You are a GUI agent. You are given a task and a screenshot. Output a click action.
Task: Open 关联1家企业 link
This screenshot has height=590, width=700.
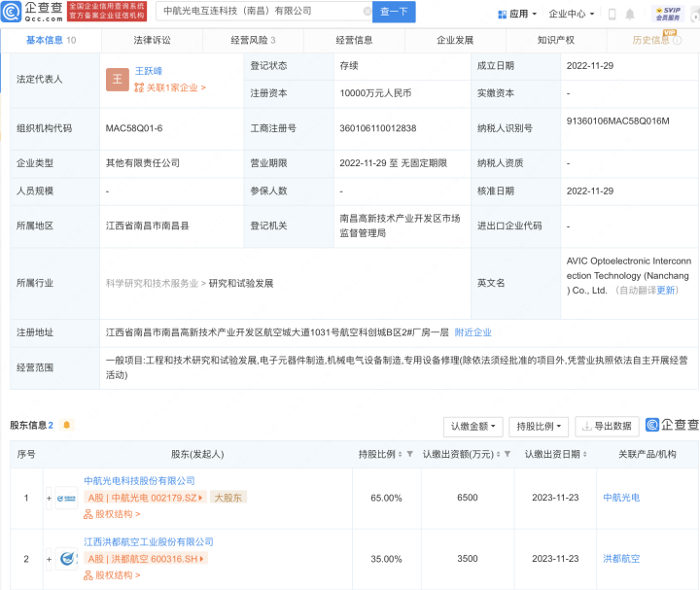pos(170,87)
